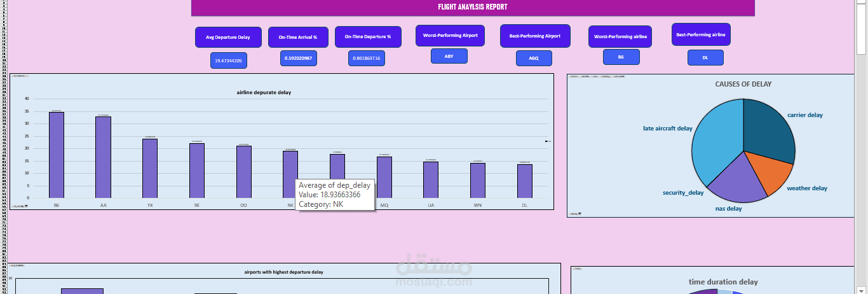Screen dimensions: 868x294
Task: Click the 'airline depurate delay' chart title
Action: click(264, 92)
